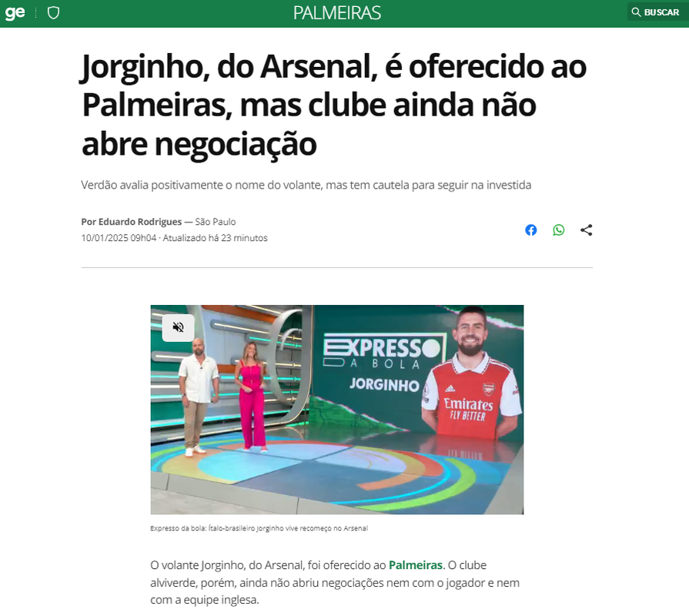Play the Expresso da Bola video
This screenshot has height=616, width=689.
[337, 410]
